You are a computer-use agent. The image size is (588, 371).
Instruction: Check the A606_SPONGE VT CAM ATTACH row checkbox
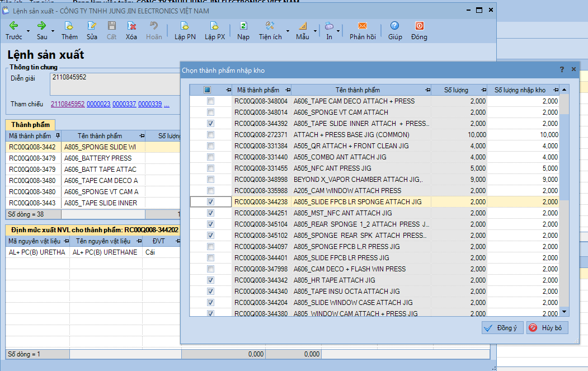[210, 112]
